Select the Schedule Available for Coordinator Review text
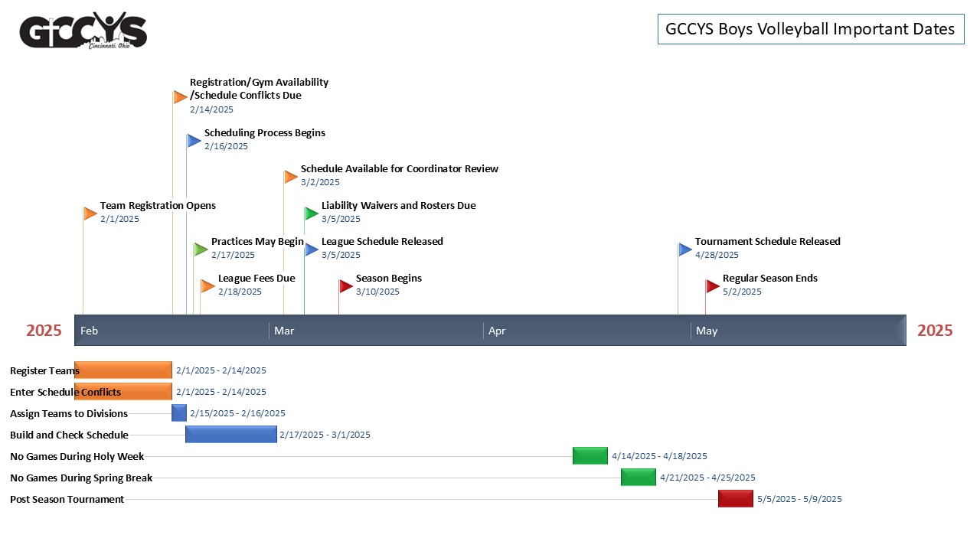 (x=400, y=169)
